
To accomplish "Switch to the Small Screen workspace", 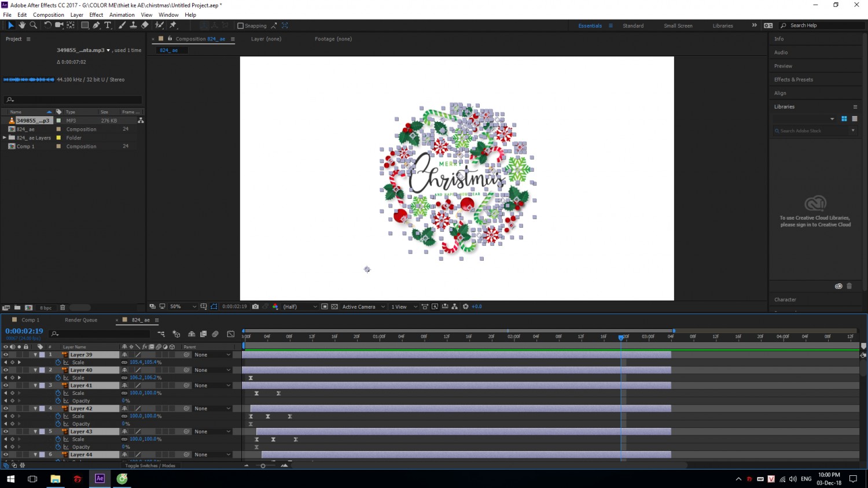I will point(678,25).
